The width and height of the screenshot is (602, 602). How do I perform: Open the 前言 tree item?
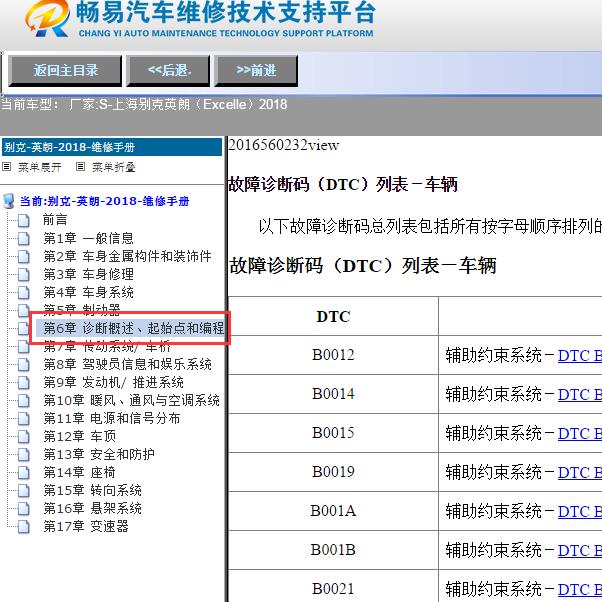tap(55, 220)
